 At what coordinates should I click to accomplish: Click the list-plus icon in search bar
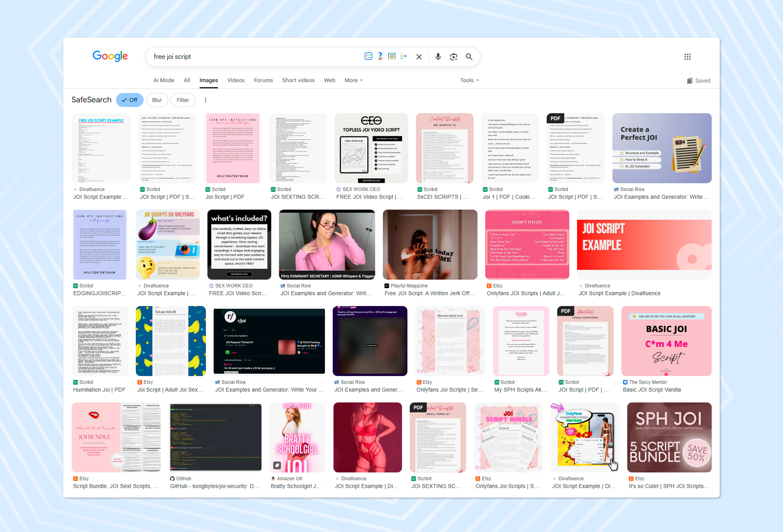[403, 56]
